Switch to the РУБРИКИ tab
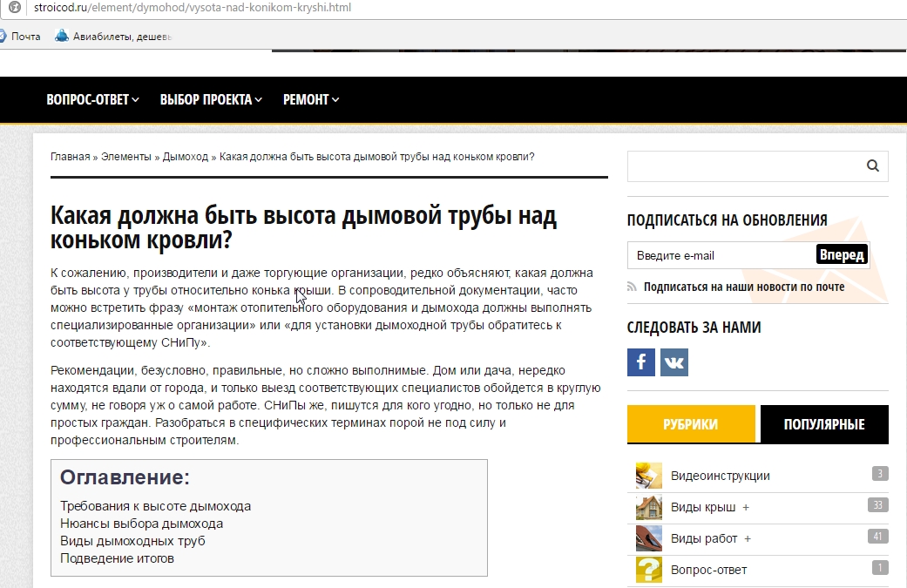Screen dimensions: 907x588 pyautogui.click(x=691, y=424)
